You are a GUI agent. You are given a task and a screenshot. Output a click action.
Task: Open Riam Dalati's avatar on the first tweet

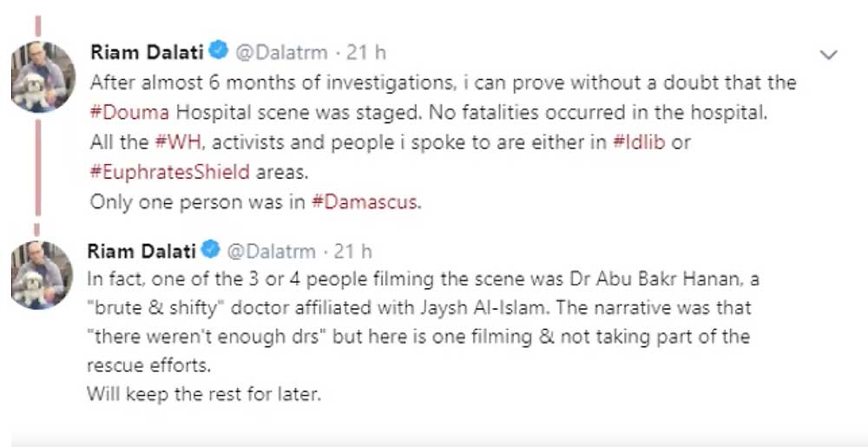[40, 76]
